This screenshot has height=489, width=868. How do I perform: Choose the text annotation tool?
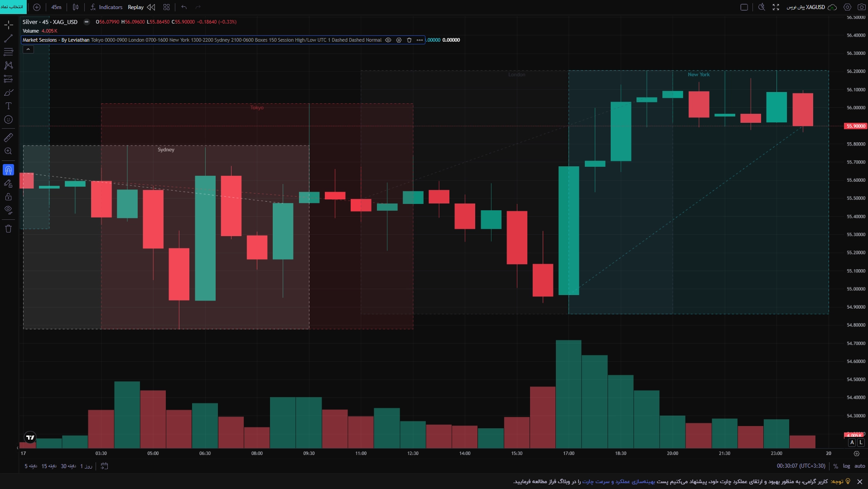[x=8, y=106]
